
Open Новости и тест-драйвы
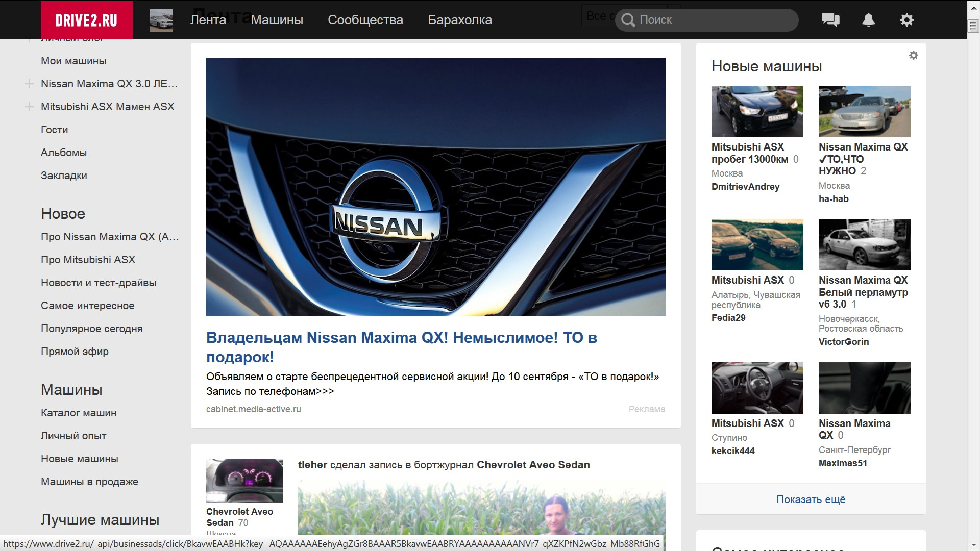click(x=99, y=283)
